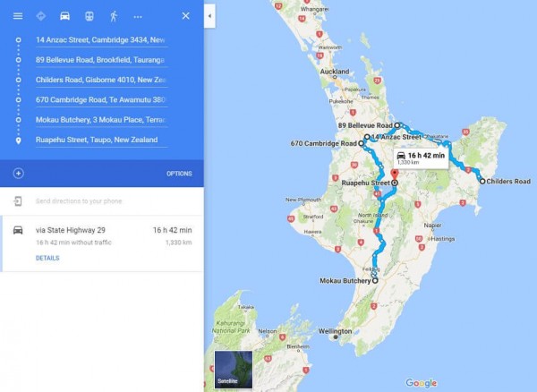
Task: Open the hamburger main menu
Action: 18,16
